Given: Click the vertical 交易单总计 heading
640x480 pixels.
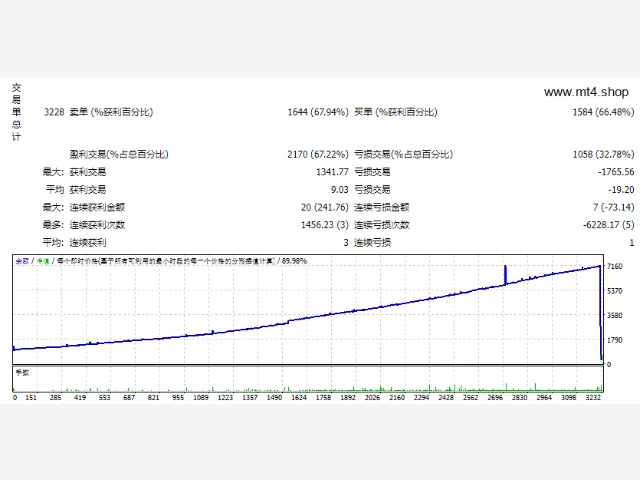Looking at the screenshot, I should point(16,112).
